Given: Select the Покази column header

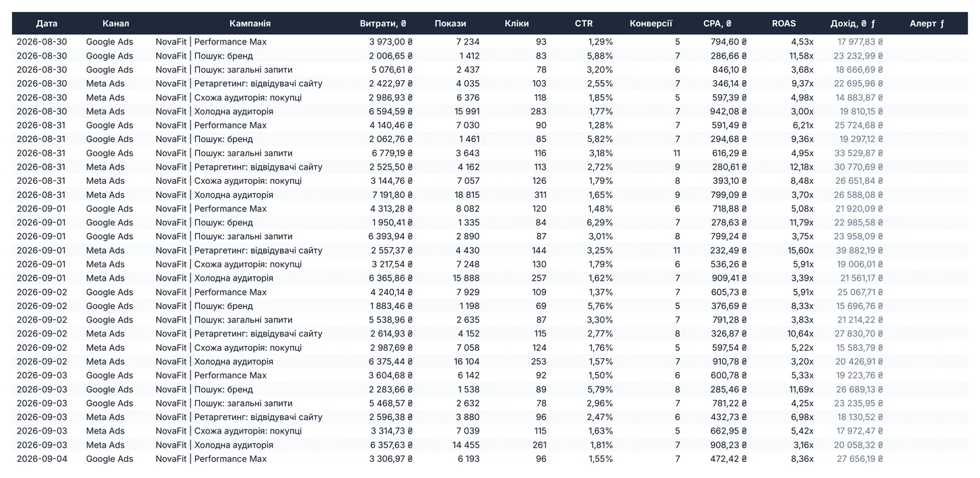Looking at the screenshot, I should coord(450,24).
